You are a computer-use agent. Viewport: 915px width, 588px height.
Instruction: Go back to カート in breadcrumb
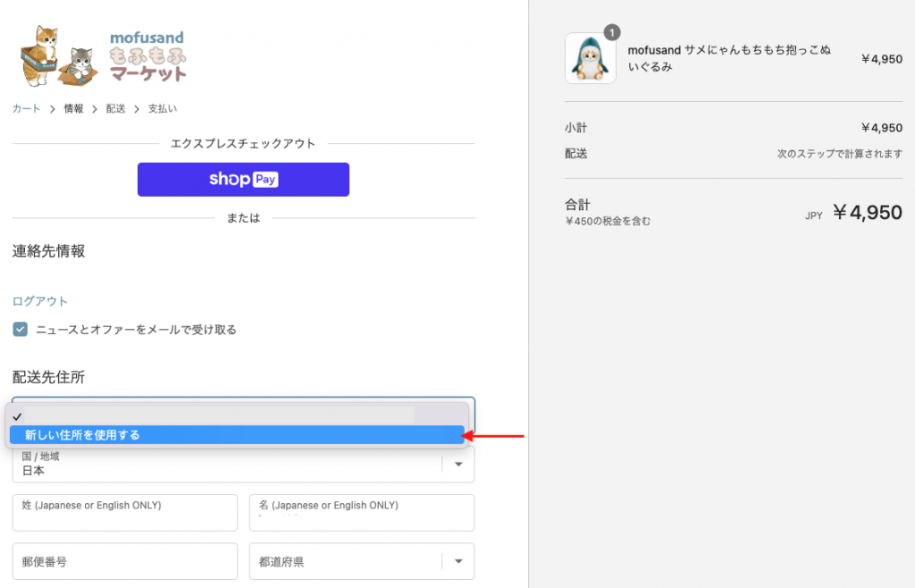click(26, 109)
